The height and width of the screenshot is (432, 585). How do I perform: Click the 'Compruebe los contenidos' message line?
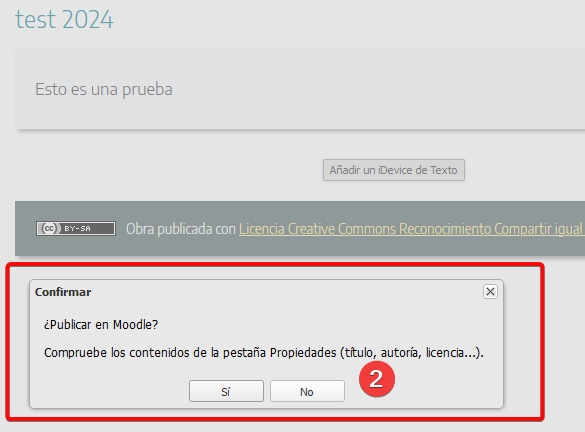264,353
